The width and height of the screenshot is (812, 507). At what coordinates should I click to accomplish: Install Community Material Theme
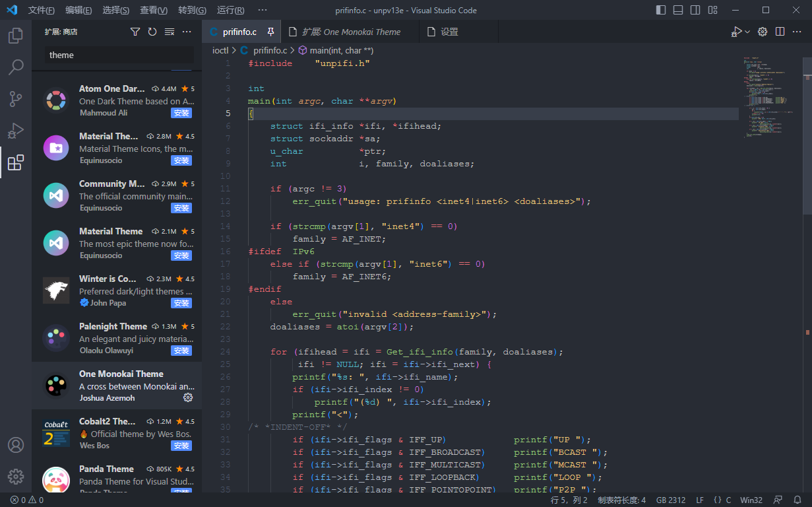click(x=181, y=208)
